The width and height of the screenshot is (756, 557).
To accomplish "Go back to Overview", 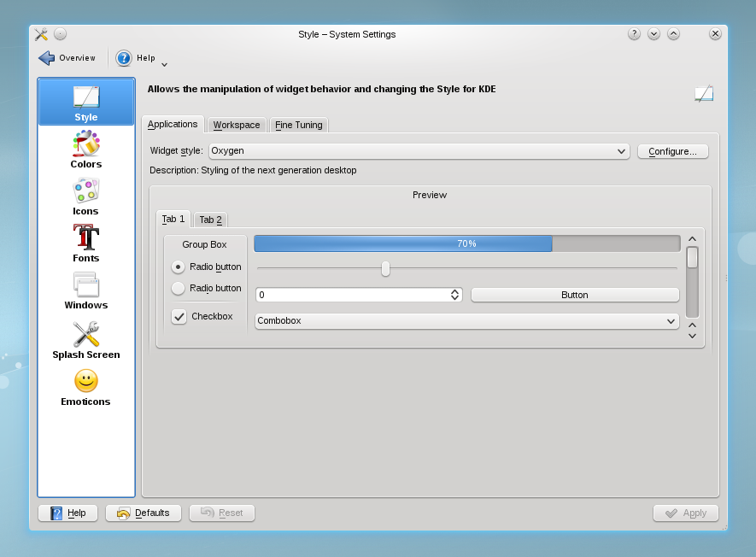I will coord(67,58).
